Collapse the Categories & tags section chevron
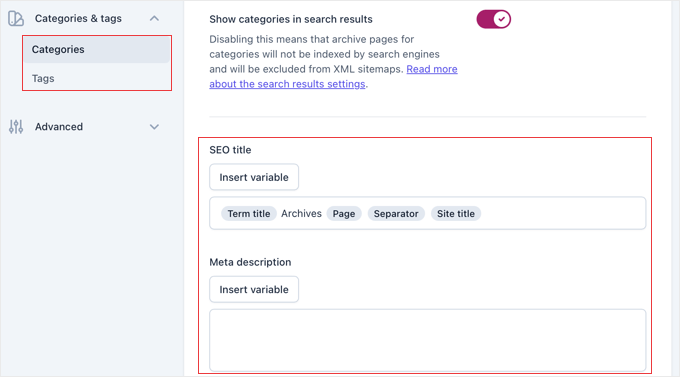This screenshot has width=680, height=377. [154, 19]
